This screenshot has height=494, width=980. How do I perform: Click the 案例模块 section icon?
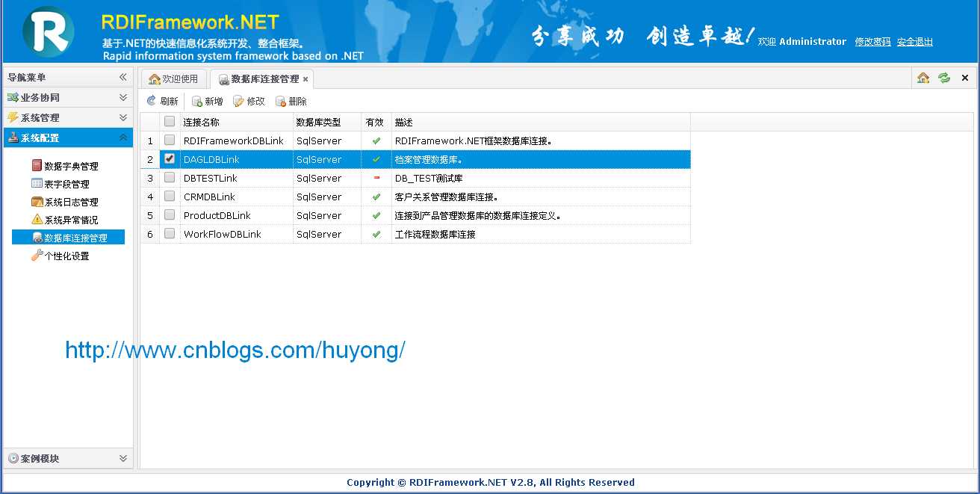pos(13,458)
